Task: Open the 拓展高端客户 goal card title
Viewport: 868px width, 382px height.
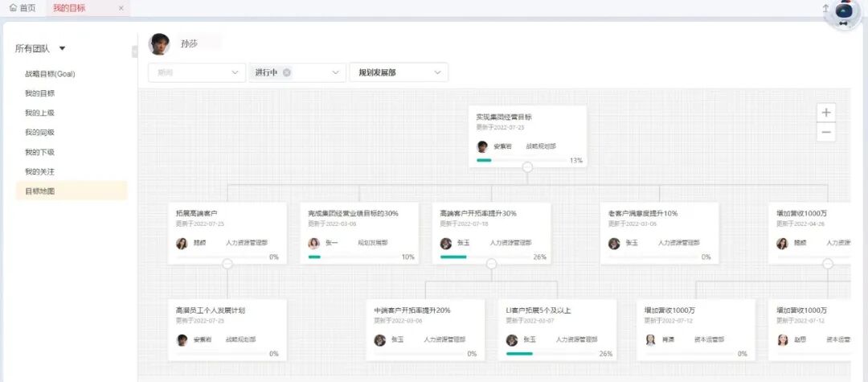Action: click(x=197, y=213)
